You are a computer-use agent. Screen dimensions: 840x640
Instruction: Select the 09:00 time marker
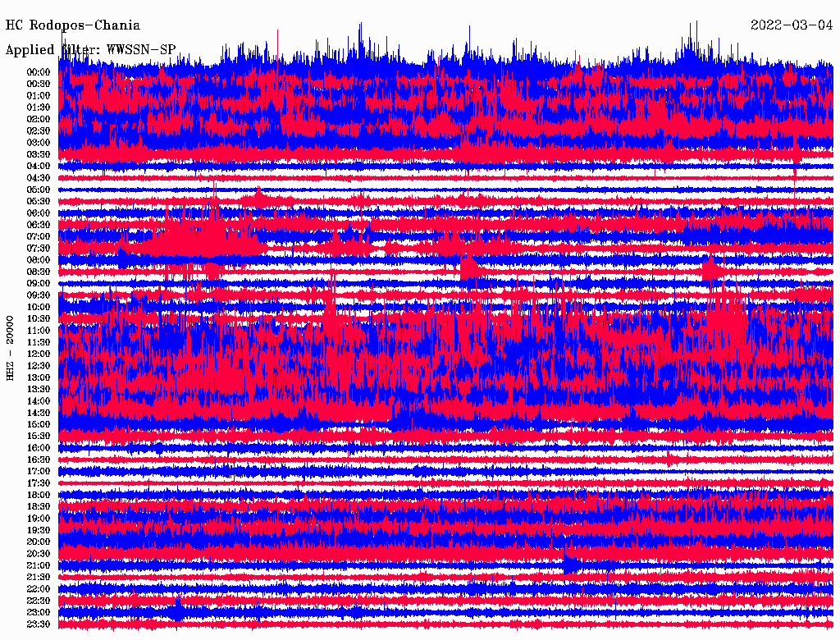[39, 284]
